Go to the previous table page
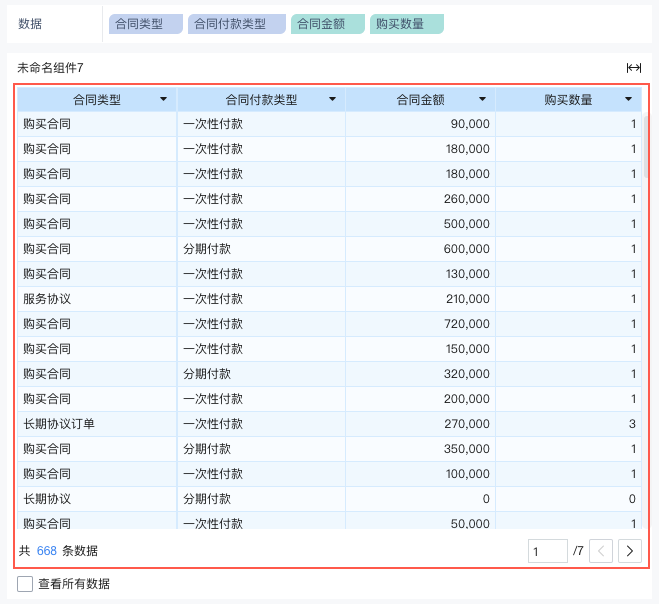Viewport: 659px width, 604px height. [601, 551]
